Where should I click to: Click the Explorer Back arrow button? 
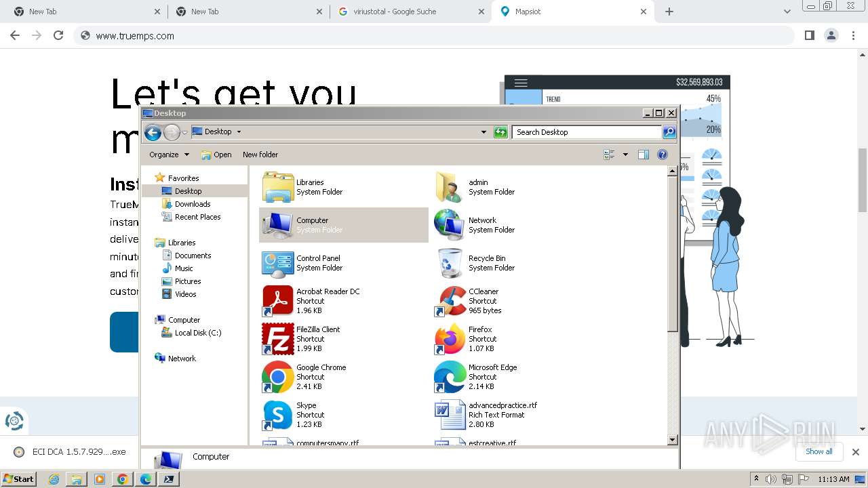coord(153,132)
